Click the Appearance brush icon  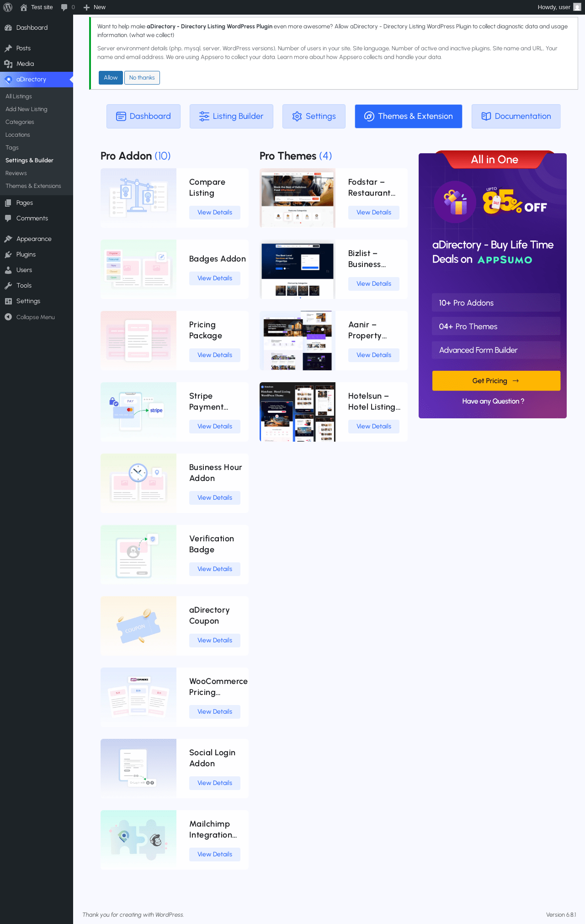click(8, 239)
